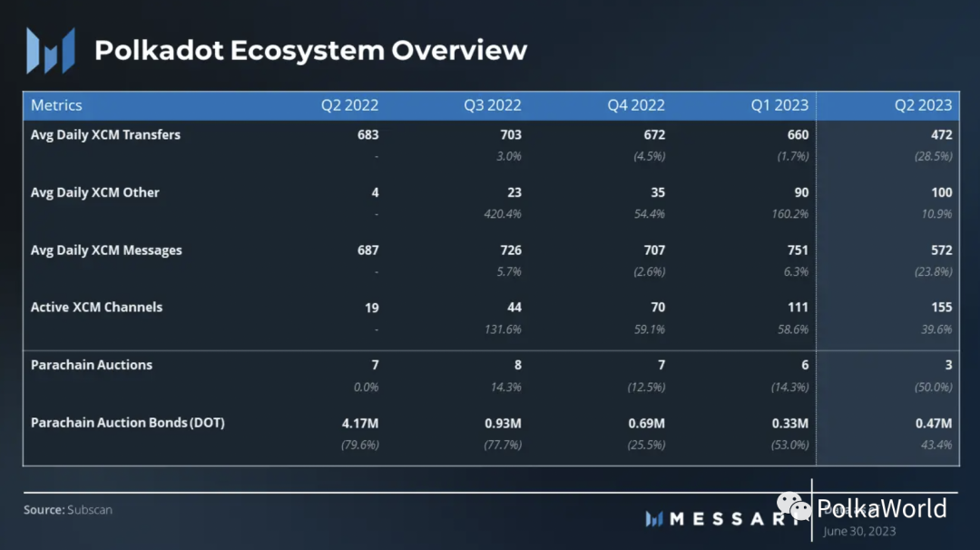Click the 4.17M auction bonds value

(x=360, y=423)
